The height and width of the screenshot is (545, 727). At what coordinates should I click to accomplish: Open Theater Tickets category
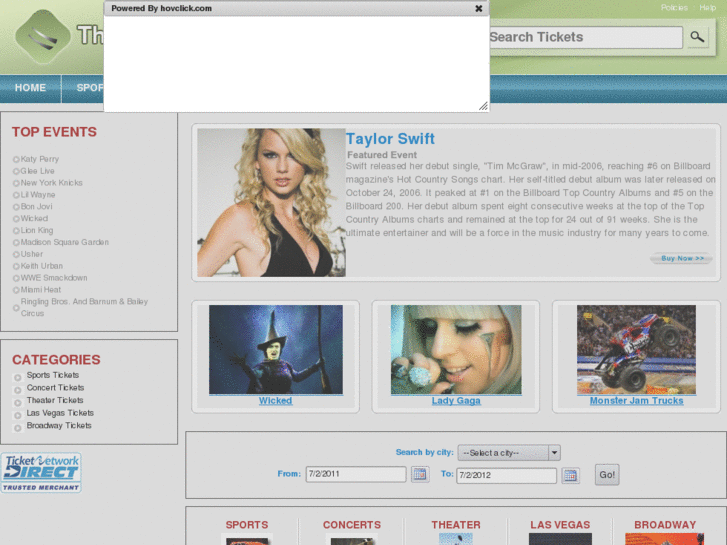55,400
